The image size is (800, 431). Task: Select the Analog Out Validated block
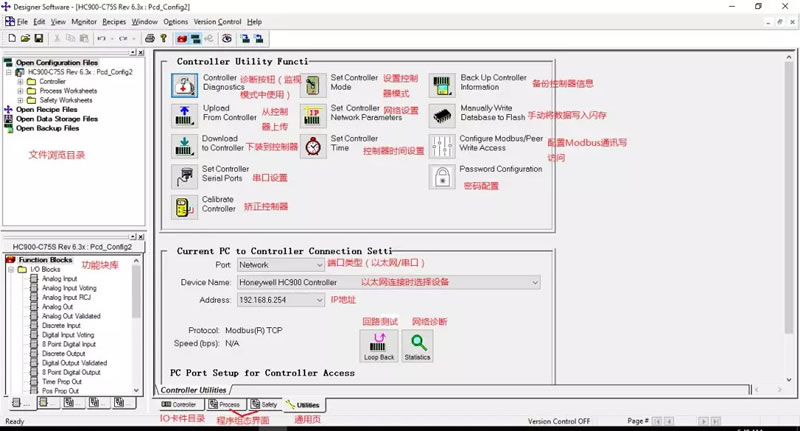tap(71, 316)
